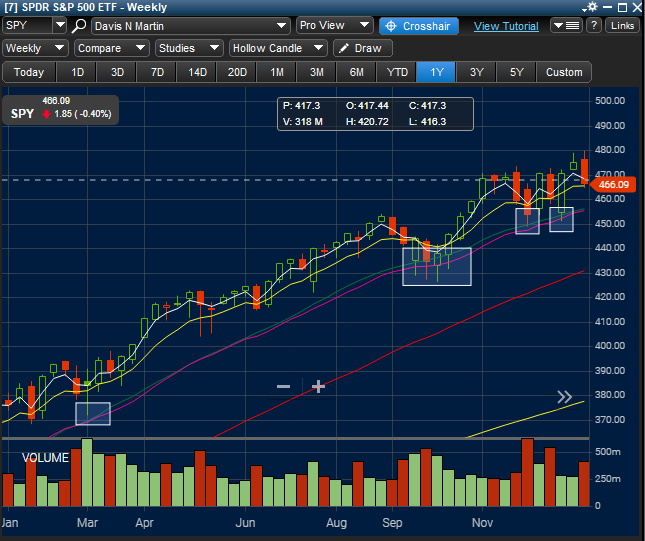Click the Mar label on time axis
This screenshot has height=541, width=645.
87,522
